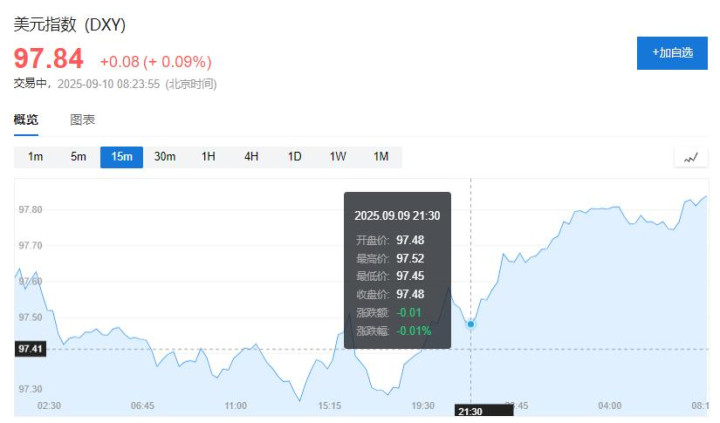Screen dimensions: 720x423
Task: Click the 21:30 time axis marker
Action: point(470,411)
